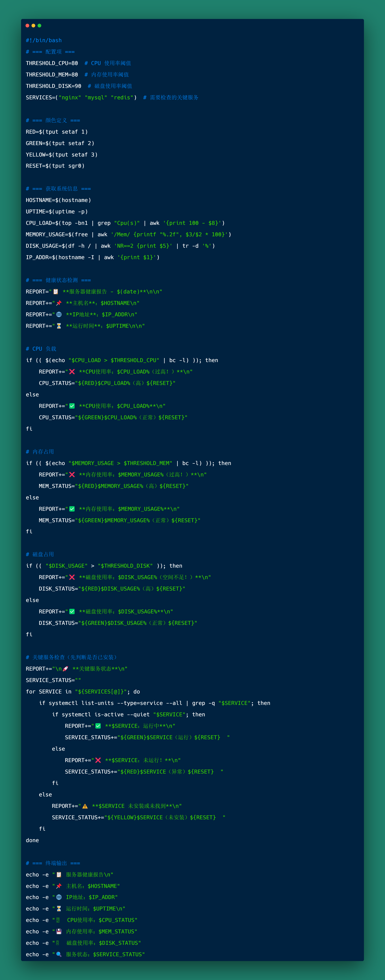The height and width of the screenshot is (980, 385).
Task: Click the rocket emoji in the 关键服务状态 line
Action: [x=65, y=668]
